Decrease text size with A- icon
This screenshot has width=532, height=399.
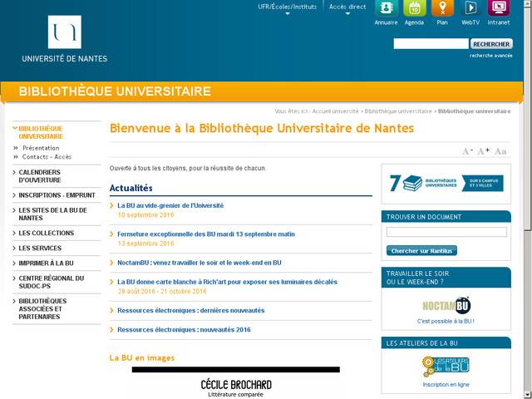coord(467,151)
